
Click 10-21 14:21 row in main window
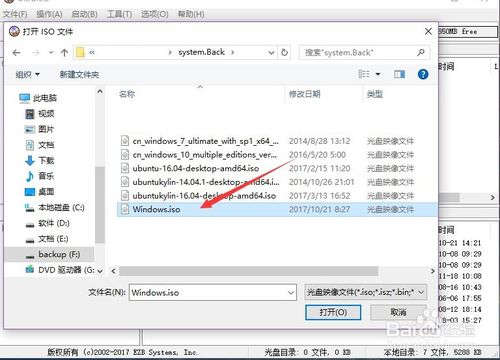[460, 243]
